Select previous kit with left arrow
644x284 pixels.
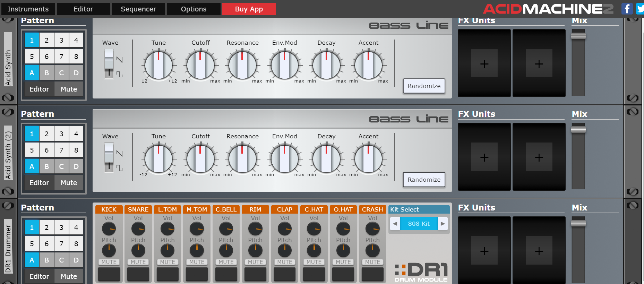click(x=395, y=224)
